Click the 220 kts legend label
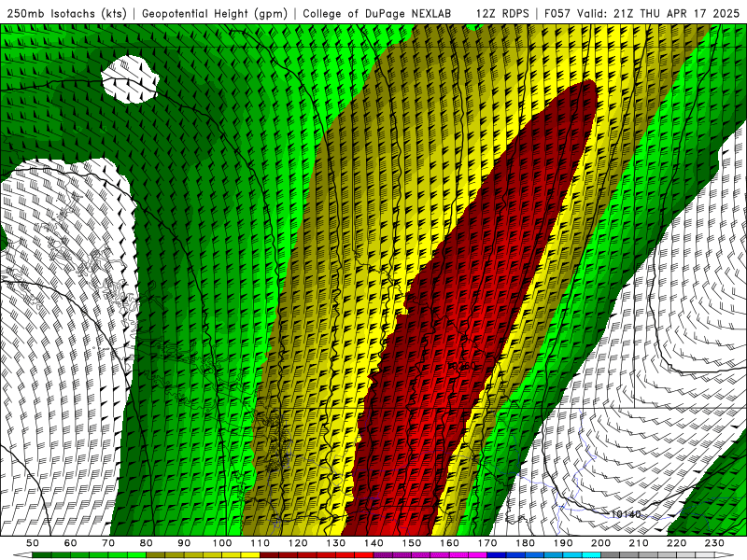The height and width of the screenshot is (560, 747). point(676,543)
